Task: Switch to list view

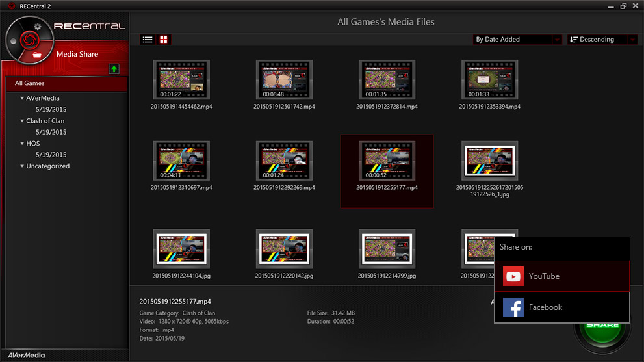Action: [148, 40]
